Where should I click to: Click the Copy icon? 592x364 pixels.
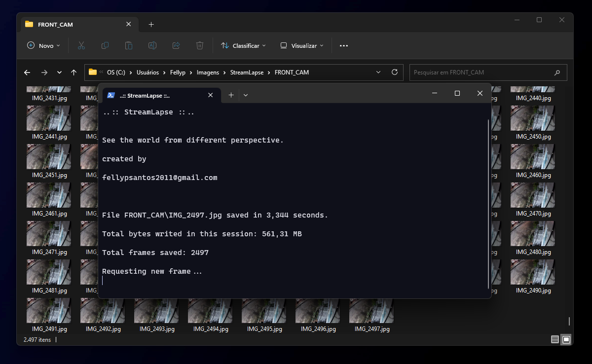pos(105,45)
